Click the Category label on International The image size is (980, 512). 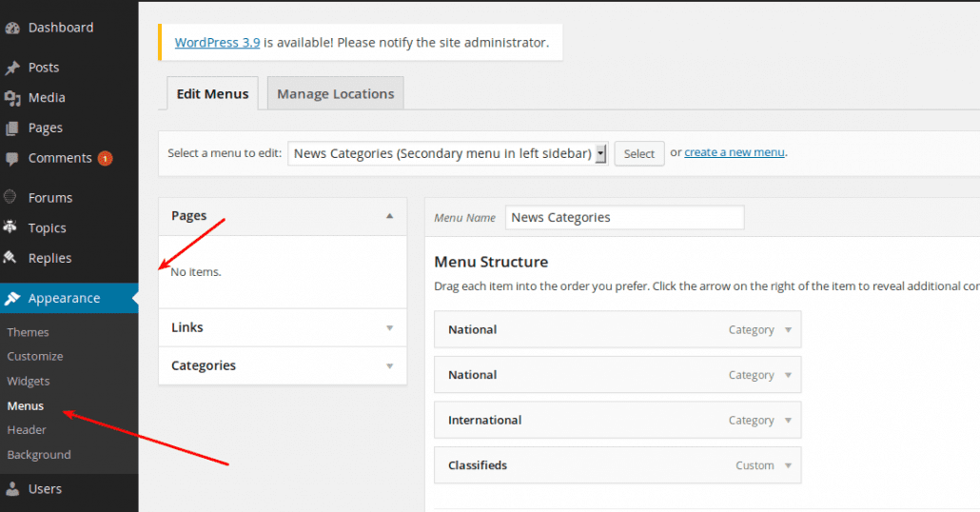tap(752, 420)
